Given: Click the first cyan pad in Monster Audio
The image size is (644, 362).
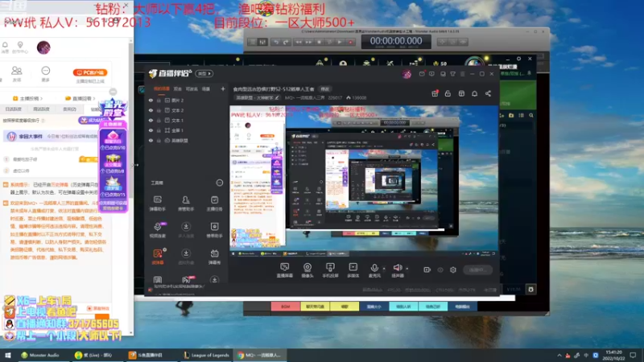Looking at the screenshot, I should [x=404, y=306].
